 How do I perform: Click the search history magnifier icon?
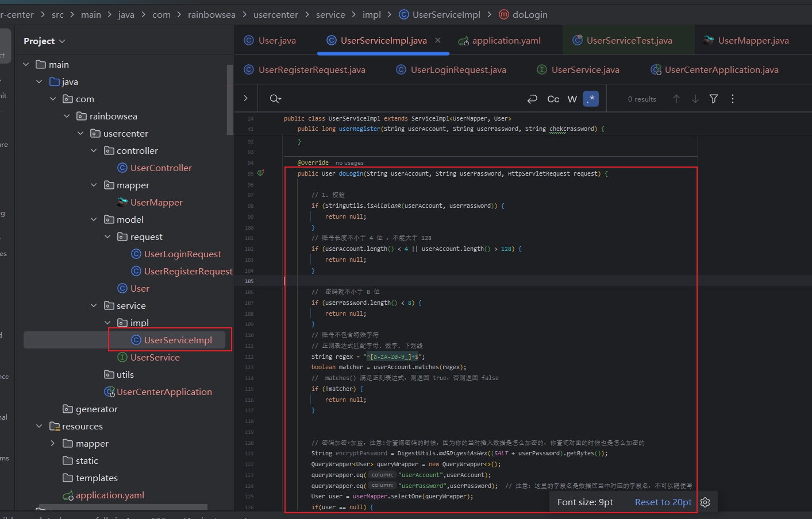(275, 99)
